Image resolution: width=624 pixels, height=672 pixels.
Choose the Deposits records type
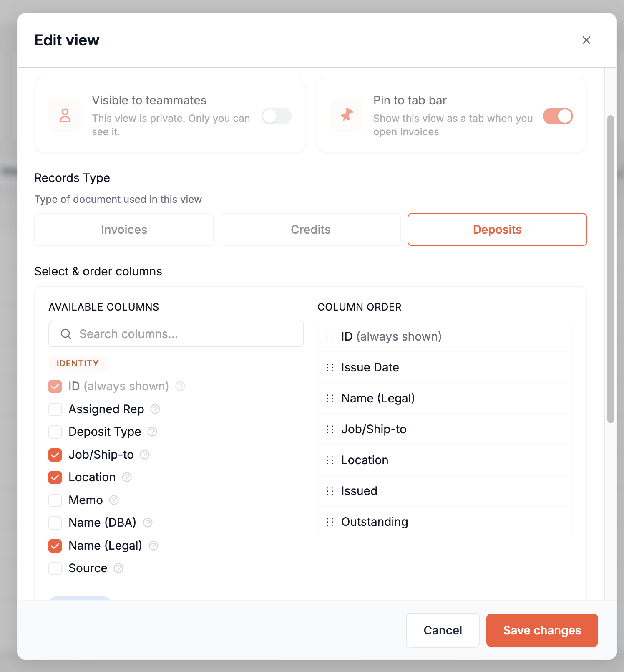(497, 230)
